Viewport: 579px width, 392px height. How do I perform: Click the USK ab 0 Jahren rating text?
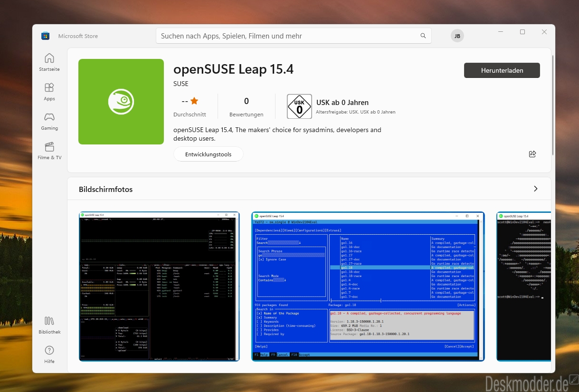(342, 102)
